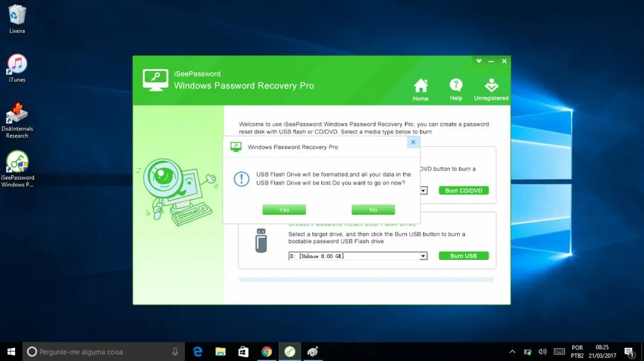Open the POR PTB2 language indicator
Image resolution: width=644 pixels, height=361 pixels.
click(x=577, y=351)
